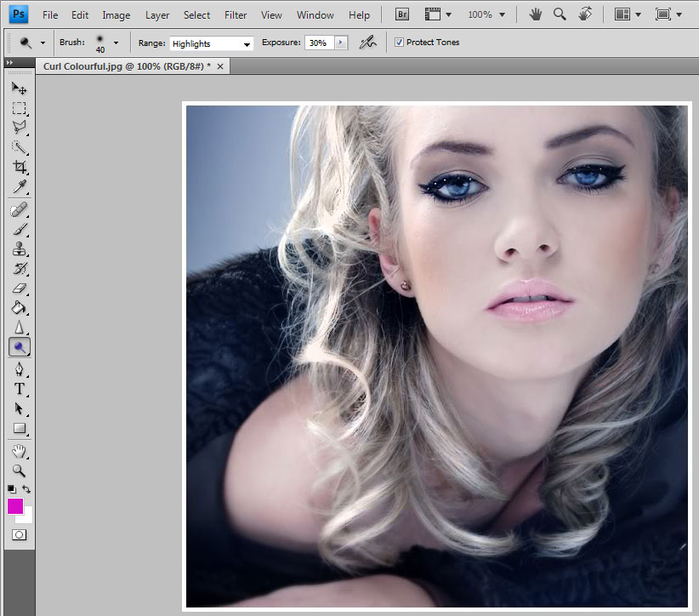
Task: Click the Exposure 30% input field
Action: click(319, 43)
